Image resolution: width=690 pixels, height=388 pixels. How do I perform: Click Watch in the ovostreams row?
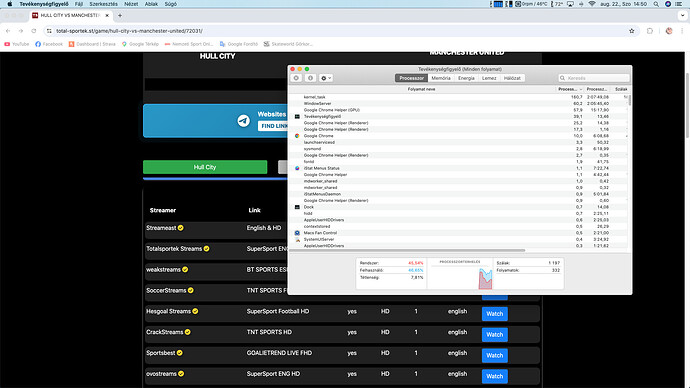[x=495, y=376]
